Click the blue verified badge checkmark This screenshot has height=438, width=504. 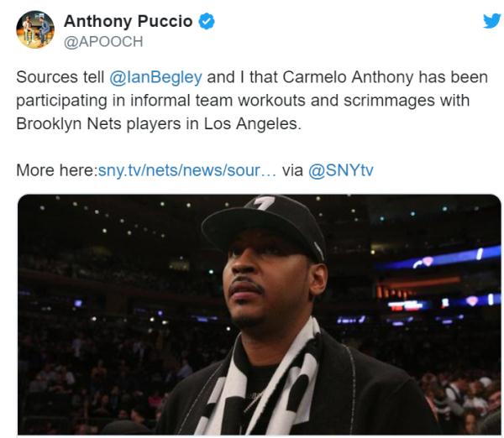point(206,22)
